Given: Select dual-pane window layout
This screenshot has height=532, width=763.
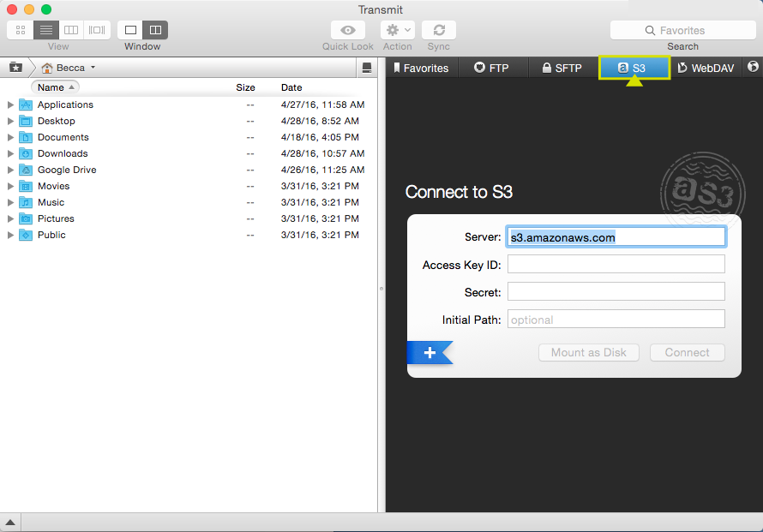Looking at the screenshot, I should (156, 30).
